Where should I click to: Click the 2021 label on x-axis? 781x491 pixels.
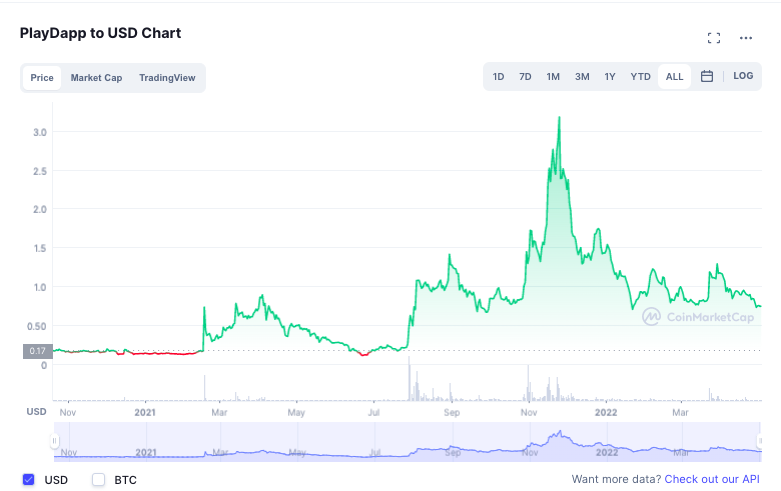[145, 413]
